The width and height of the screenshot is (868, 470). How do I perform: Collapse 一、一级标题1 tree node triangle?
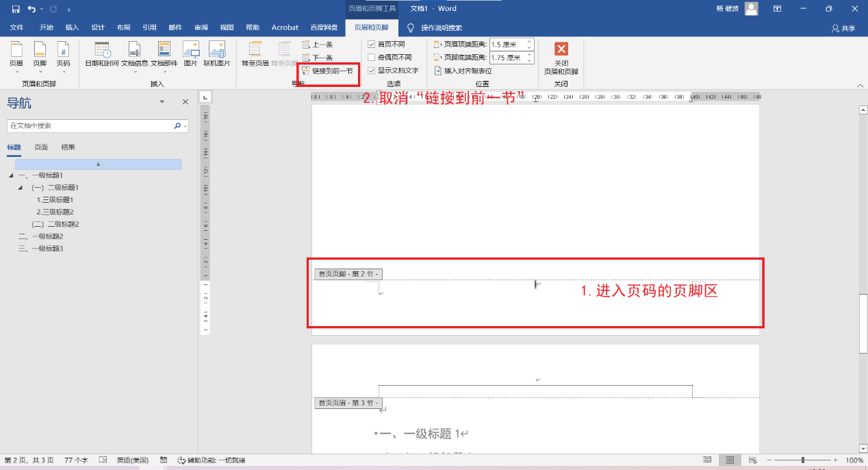click(11, 176)
